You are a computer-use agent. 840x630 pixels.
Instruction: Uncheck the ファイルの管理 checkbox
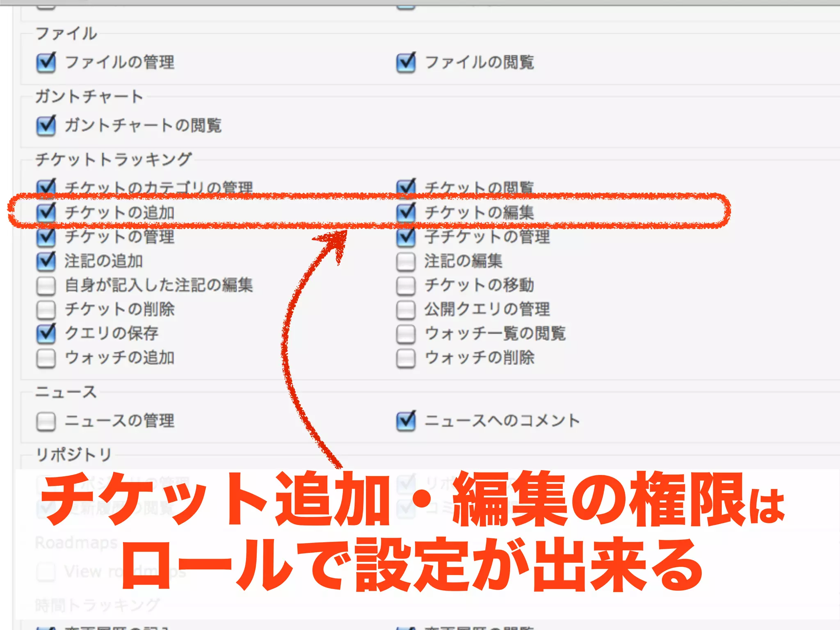(46, 63)
